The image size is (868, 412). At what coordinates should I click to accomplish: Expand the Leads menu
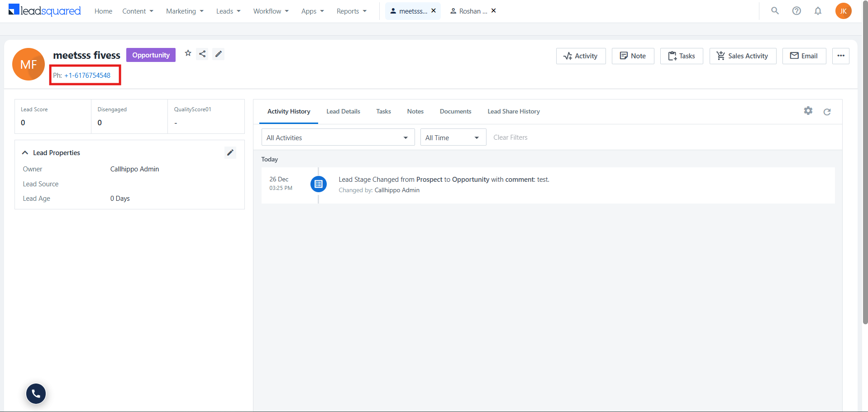[x=228, y=11]
